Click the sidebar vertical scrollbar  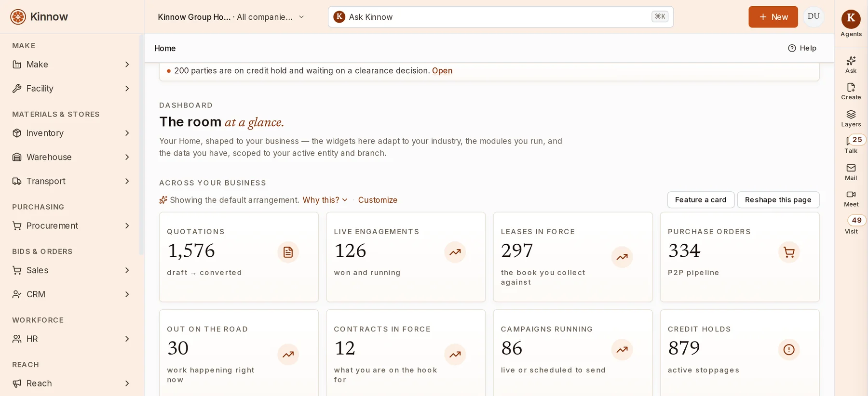coord(141,145)
